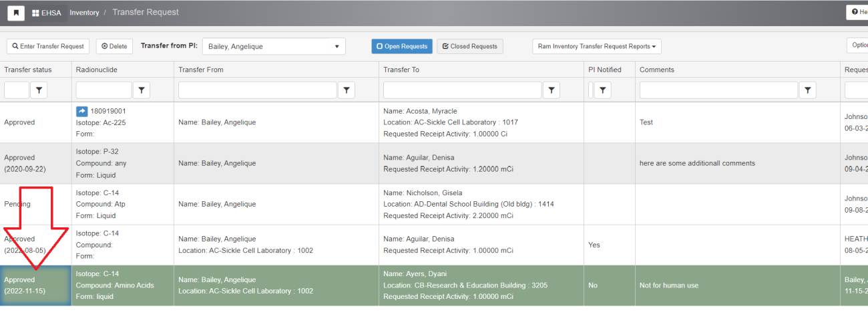
Task: Open the EHSA grid menu icon
Action: (35, 13)
